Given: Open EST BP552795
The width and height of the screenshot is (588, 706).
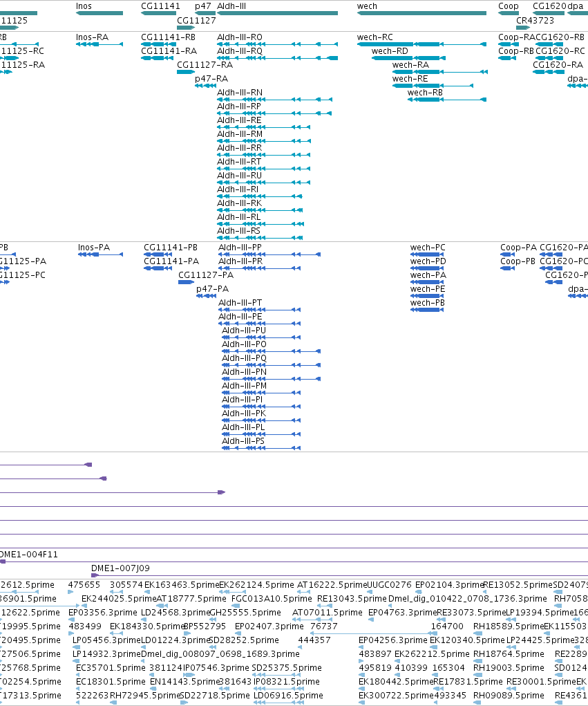Looking at the screenshot, I should 205,626.
